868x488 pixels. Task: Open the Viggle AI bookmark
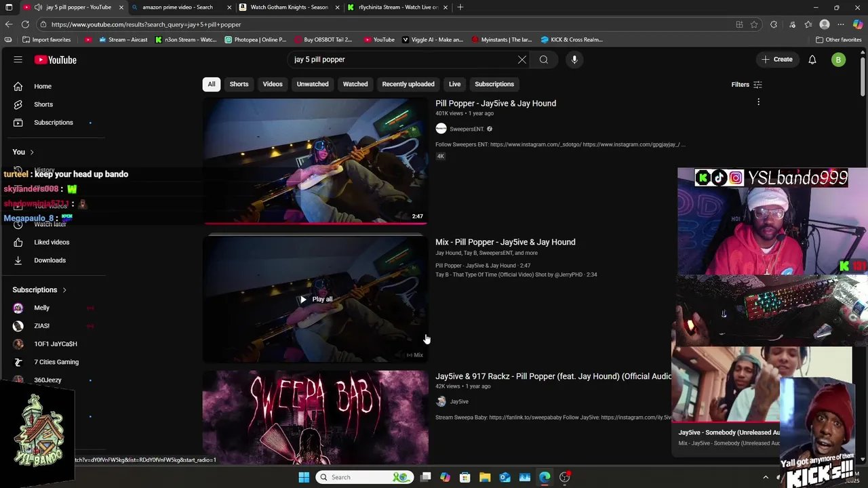pyautogui.click(x=433, y=40)
